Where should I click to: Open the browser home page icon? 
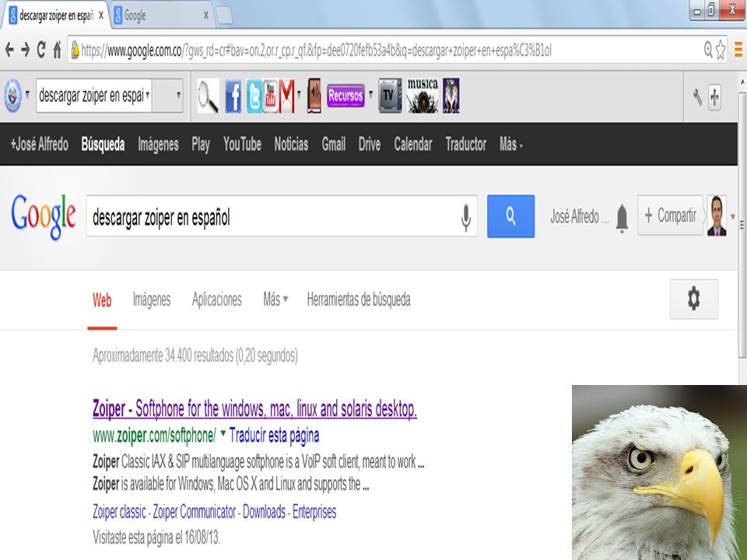pos(57,50)
